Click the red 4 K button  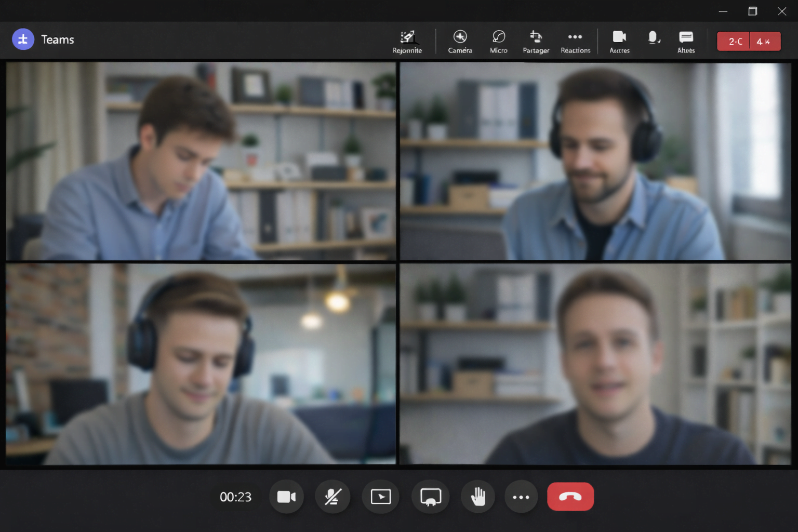[765, 42]
